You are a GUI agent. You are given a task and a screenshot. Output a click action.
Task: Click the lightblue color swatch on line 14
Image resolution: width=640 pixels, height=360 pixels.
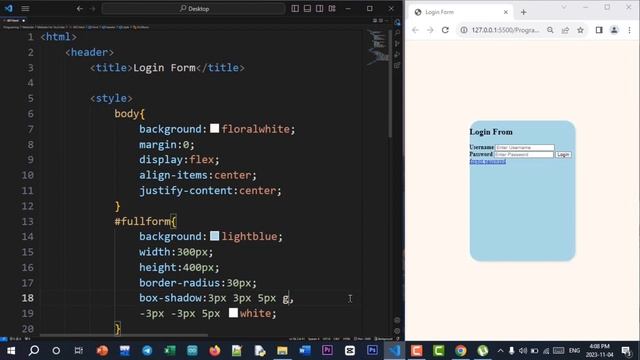point(214,236)
